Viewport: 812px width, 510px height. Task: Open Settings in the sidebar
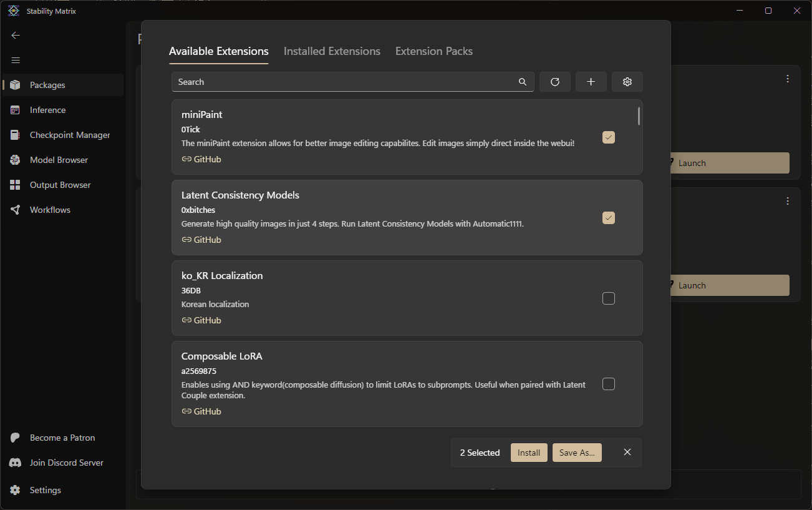coord(62,490)
